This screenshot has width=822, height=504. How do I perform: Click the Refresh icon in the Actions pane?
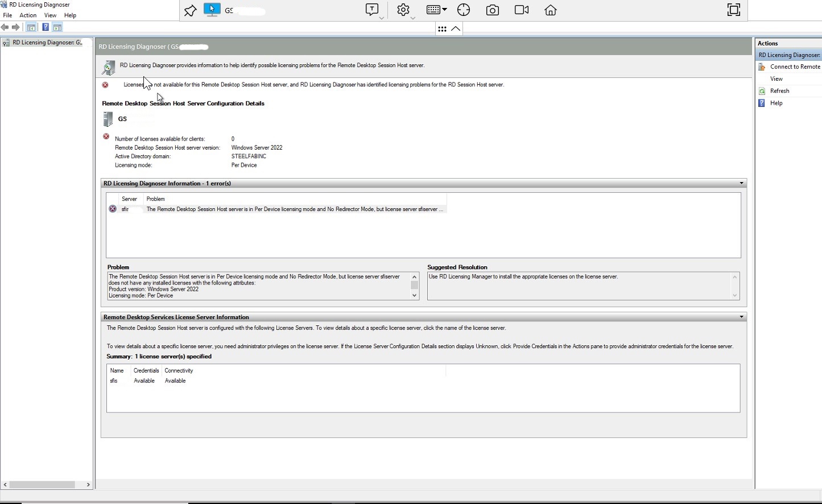(762, 90)
